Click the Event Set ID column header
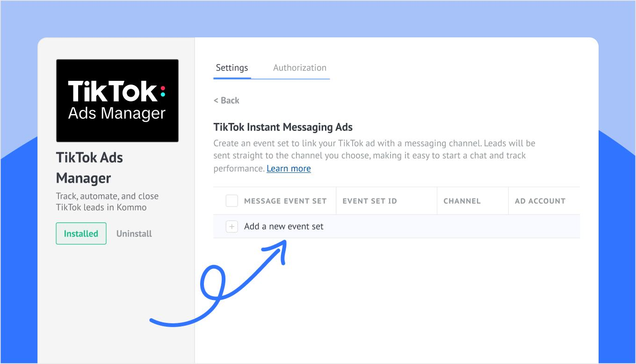The height and width of the screenshot is (364, 636). coord(369,201)
